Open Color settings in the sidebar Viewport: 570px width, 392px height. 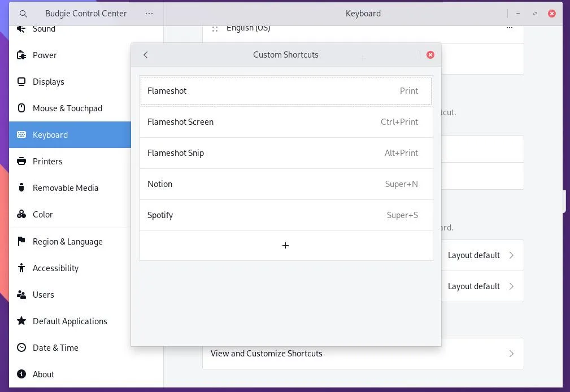[x=42, y=214]
